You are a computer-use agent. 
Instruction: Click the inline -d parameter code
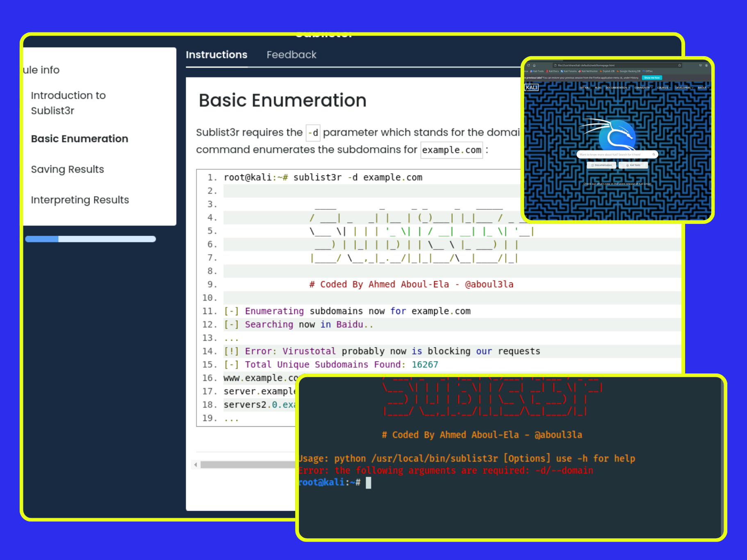click(313, 132)
